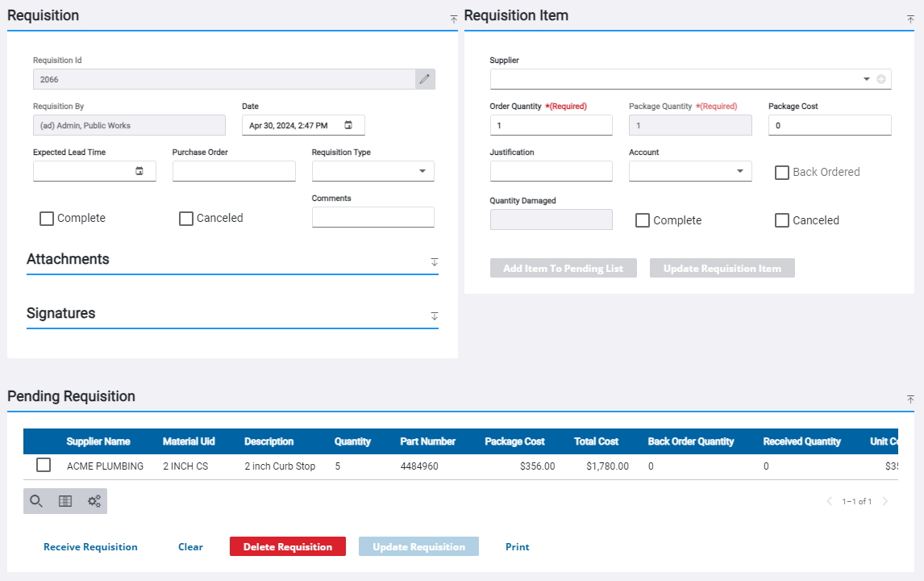This screenshot has width=924, height=581.
Task: Open the Account dropdown
Action: [x=739, y=170]
